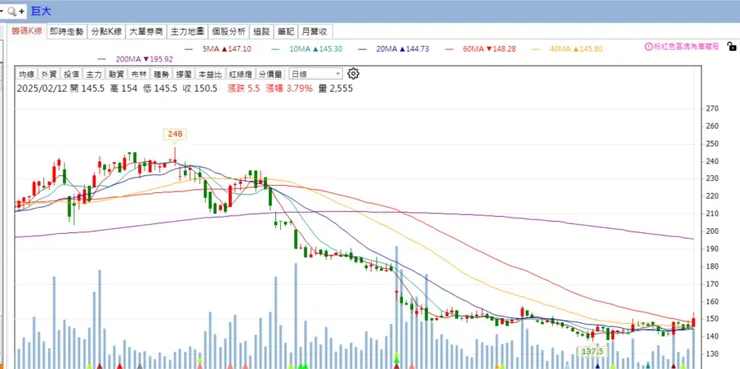The height and width of the screenshot is (369, 740).
Task: Click the 5MA ▲147.10 legend value
Action: pos(227,49)
